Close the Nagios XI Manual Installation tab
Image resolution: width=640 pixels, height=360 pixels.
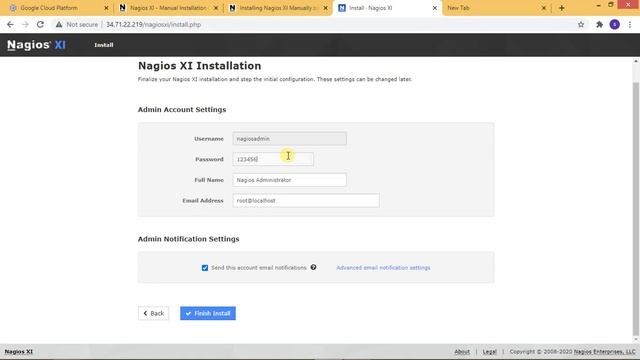216,8
